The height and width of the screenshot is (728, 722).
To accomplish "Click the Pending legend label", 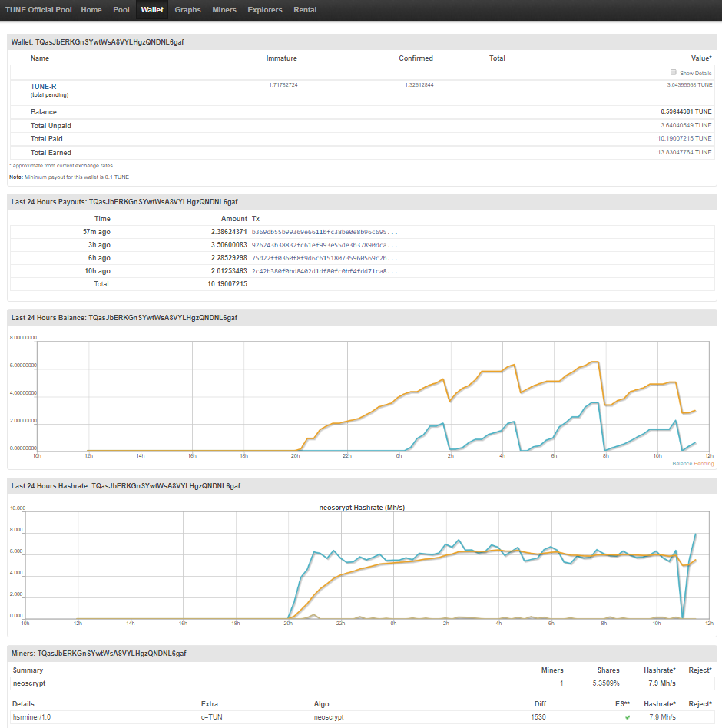I will (x=704, y=463).
